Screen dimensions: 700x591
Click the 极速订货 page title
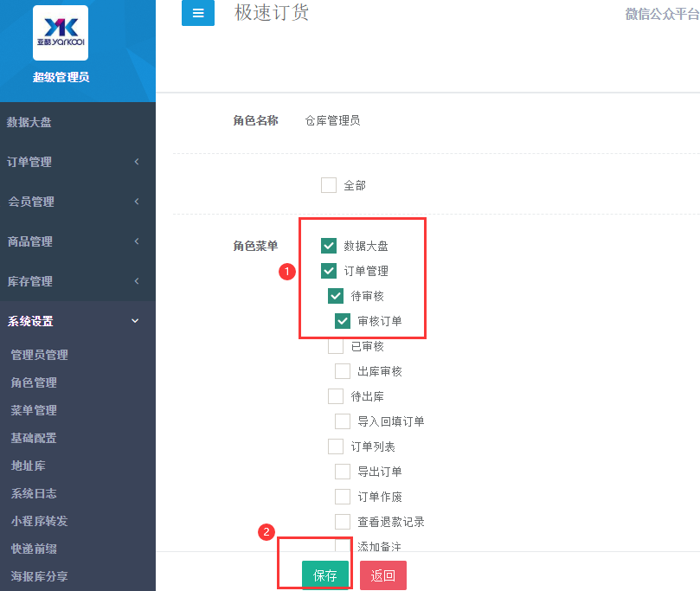click(272, 12)
